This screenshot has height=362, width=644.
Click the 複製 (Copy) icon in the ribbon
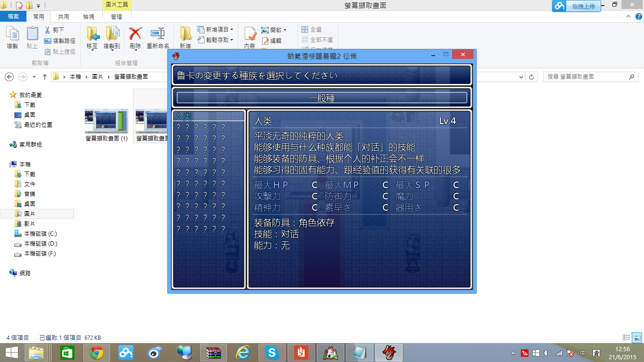12,34
